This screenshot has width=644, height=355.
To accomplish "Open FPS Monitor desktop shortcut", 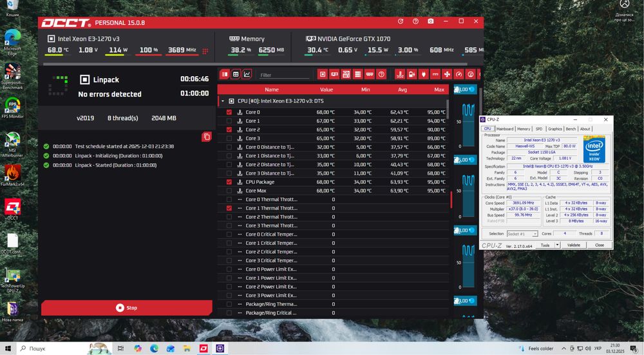I will (x=12, y=108).
